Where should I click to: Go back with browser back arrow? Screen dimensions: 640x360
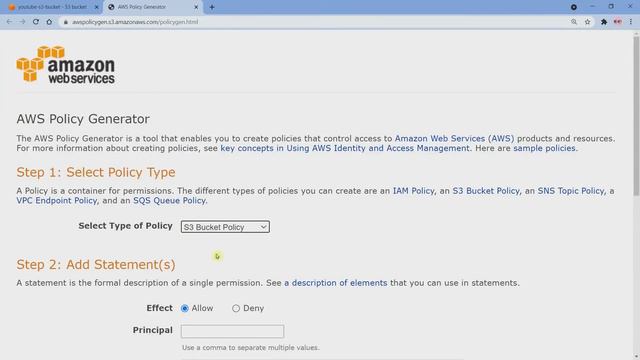[x=9, y=22]
